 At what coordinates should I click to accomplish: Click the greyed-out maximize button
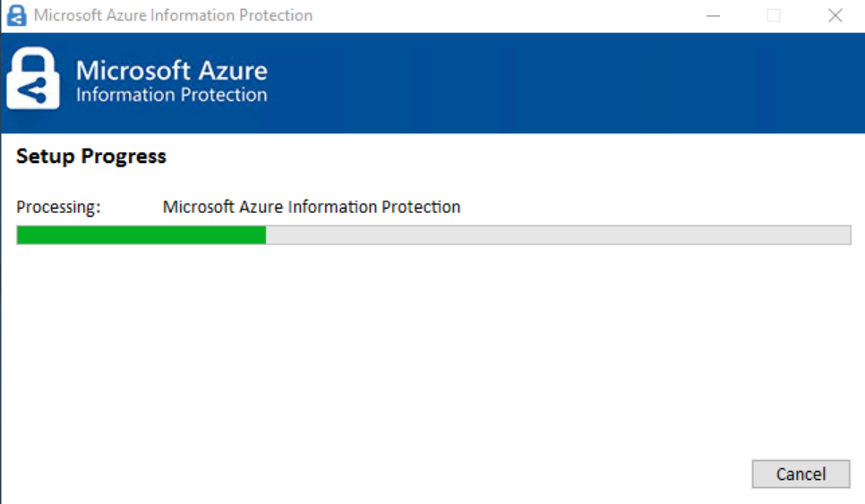774,16
